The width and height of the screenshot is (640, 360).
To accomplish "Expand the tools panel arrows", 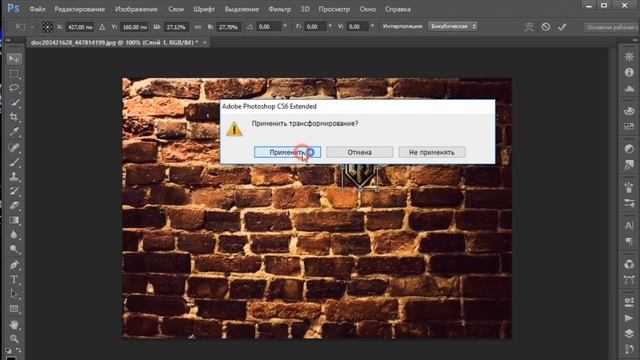I will pyautogui.click(x=9, y=40).
